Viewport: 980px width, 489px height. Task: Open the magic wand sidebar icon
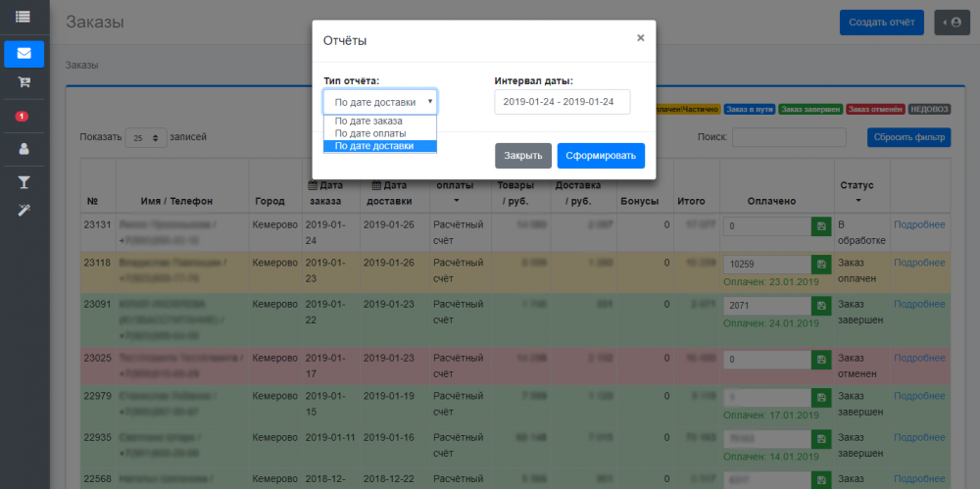24,210
